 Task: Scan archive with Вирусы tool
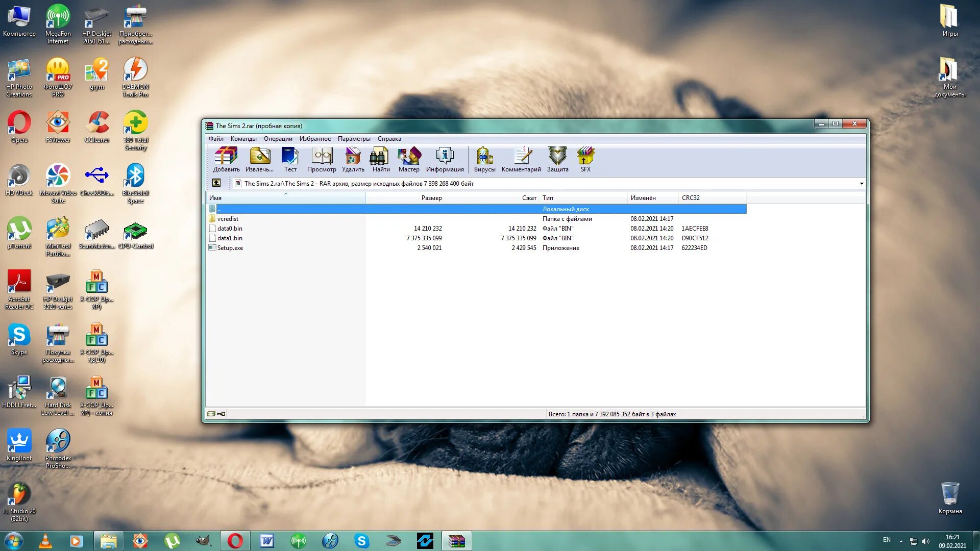(x=484, y=159)
